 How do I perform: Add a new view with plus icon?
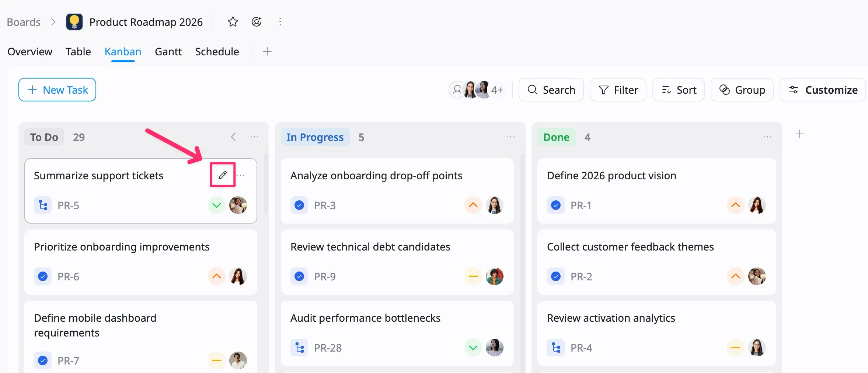pos(267,51)
